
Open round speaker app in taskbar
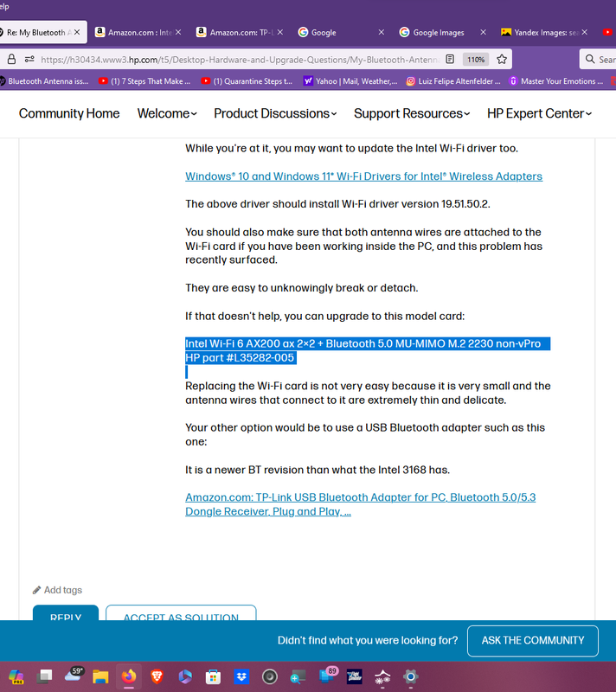(x=270, y=676)
